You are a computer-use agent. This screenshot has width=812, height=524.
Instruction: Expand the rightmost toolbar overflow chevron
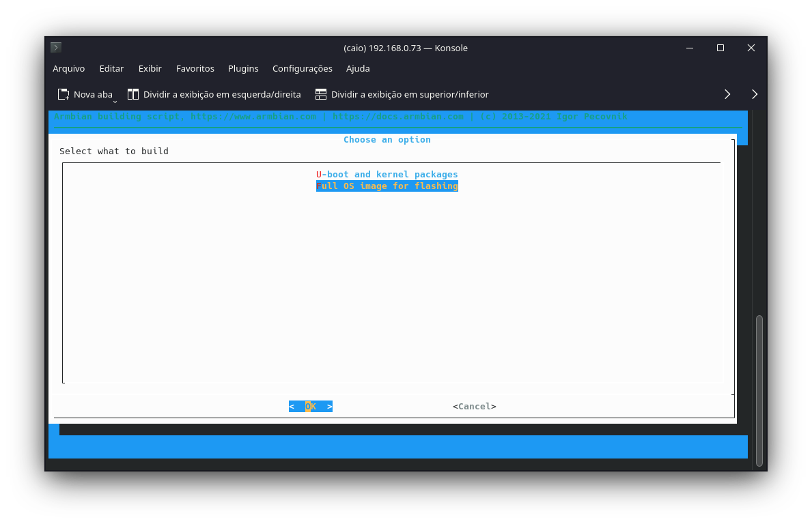754,94
